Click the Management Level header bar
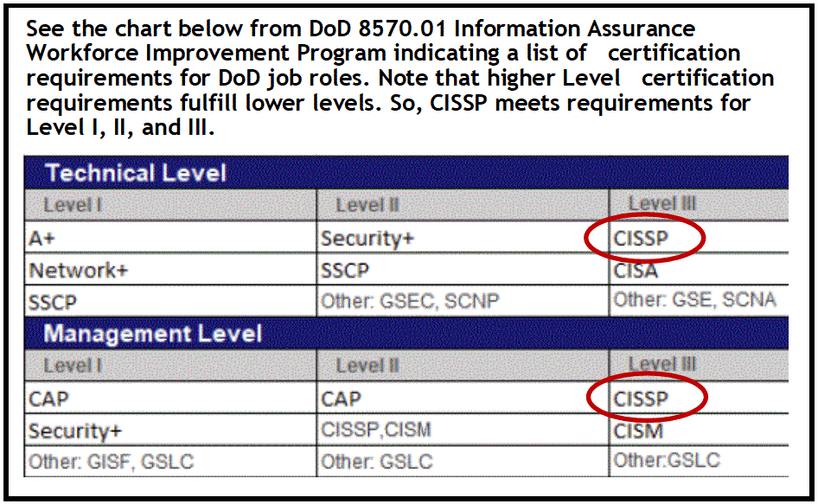Viewport: 818px width, 504px height. 406,334
